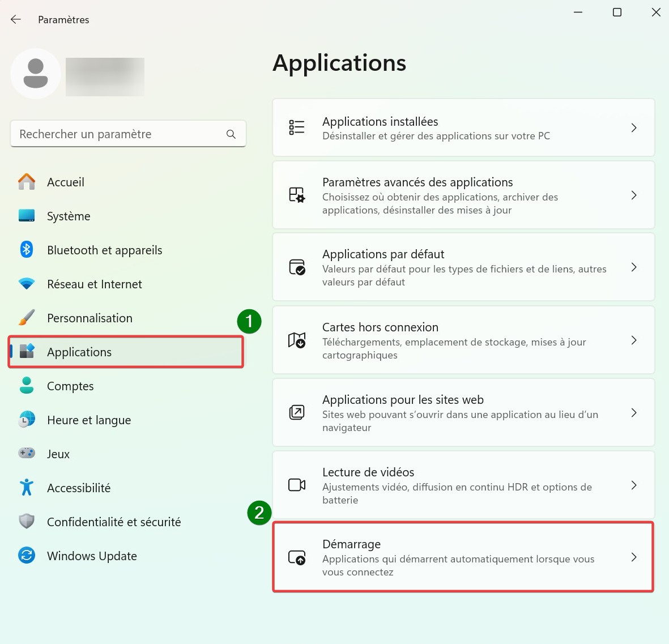Click the Accueil home icon

27,182
